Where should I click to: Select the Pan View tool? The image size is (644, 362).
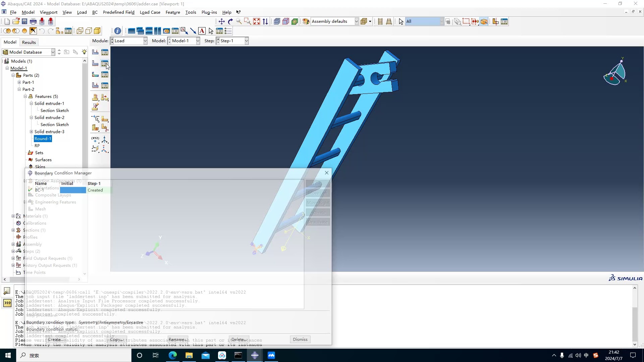pyautogui.click(x=222, y=21)
